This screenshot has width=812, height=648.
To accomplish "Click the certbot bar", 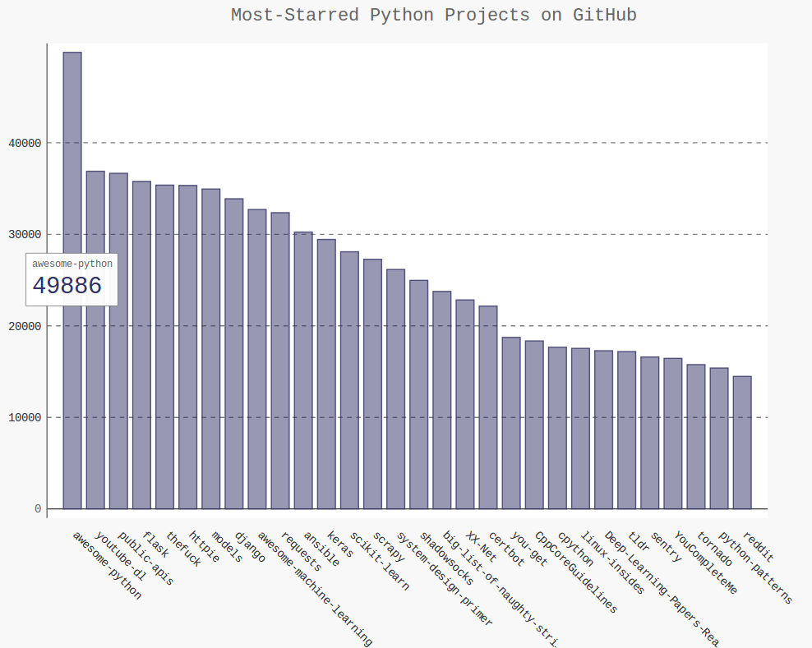I will tap(488, 407).
